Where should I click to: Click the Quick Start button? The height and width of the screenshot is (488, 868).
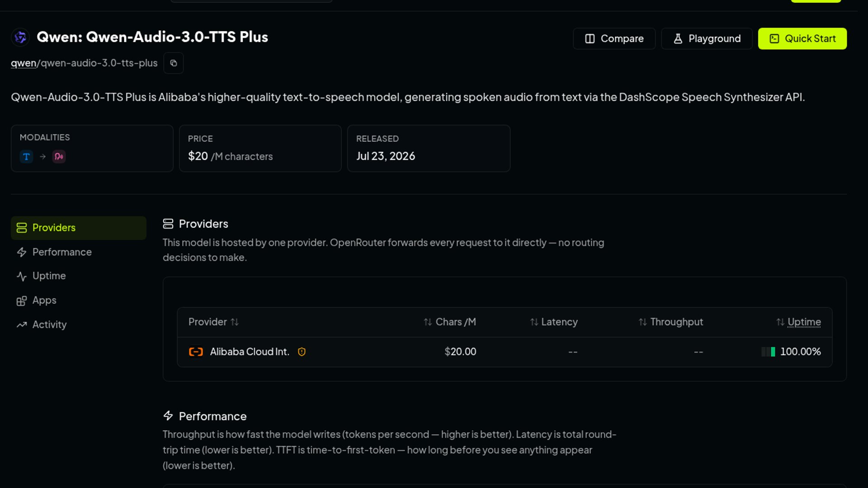802,39
